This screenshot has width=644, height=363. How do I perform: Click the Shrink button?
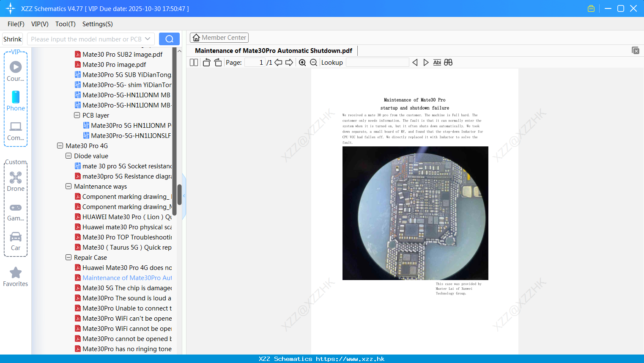[x=13, y=39]
